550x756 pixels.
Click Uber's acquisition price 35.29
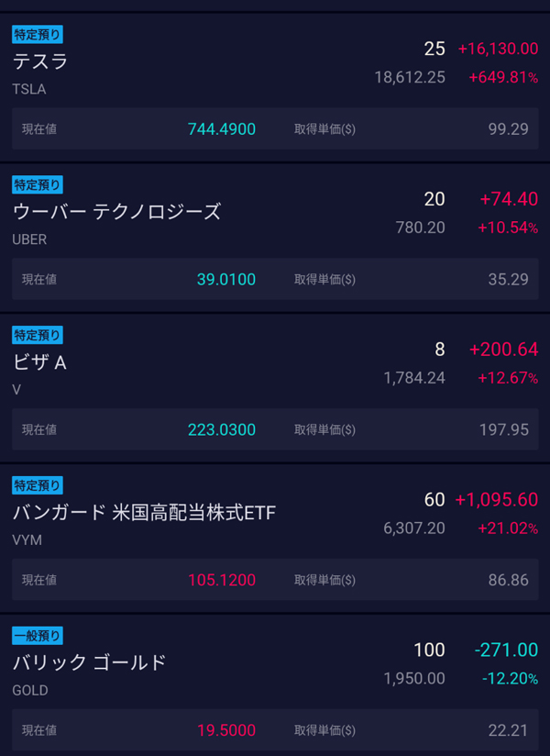point(508,279)
